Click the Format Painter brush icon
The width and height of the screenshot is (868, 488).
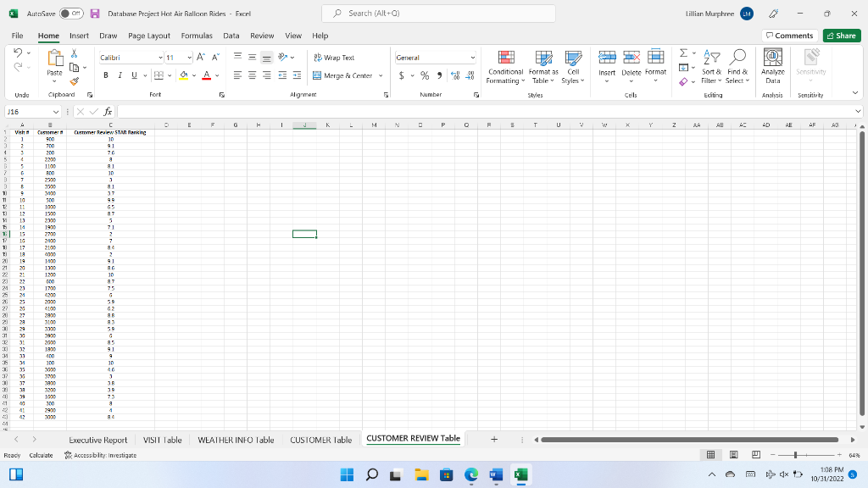point(75,81)
